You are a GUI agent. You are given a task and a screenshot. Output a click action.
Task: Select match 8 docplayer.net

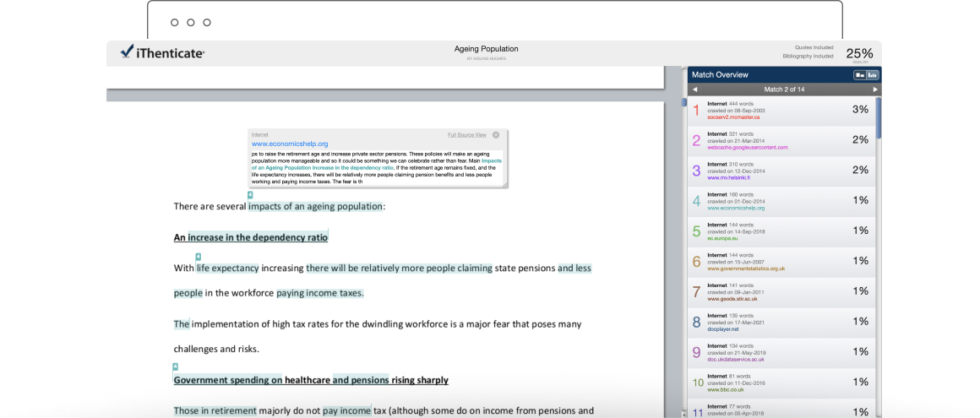pos(781,323)
